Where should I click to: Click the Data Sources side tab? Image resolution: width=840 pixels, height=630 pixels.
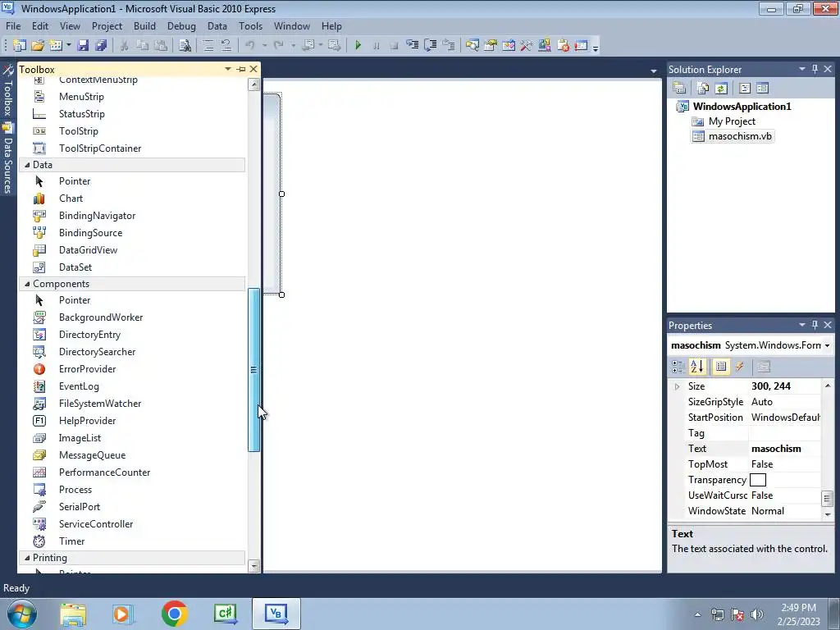pyautogui.click(x=8, y=158)
